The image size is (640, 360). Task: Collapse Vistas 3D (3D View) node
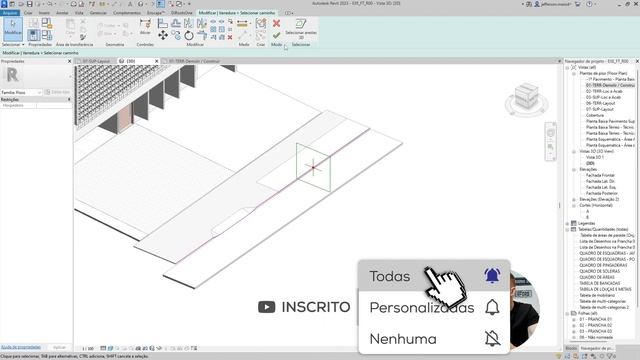574,151
